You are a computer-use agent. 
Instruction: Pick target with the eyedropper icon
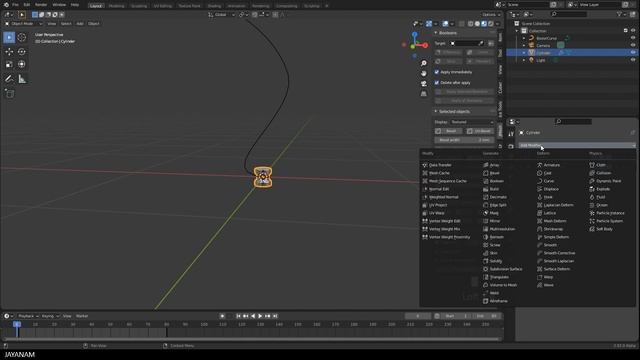481,43
